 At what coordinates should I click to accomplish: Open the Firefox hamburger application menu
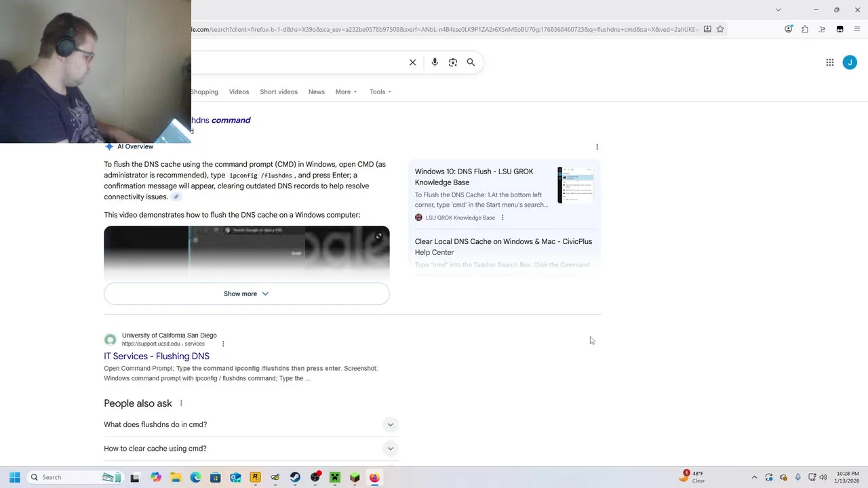856,29
